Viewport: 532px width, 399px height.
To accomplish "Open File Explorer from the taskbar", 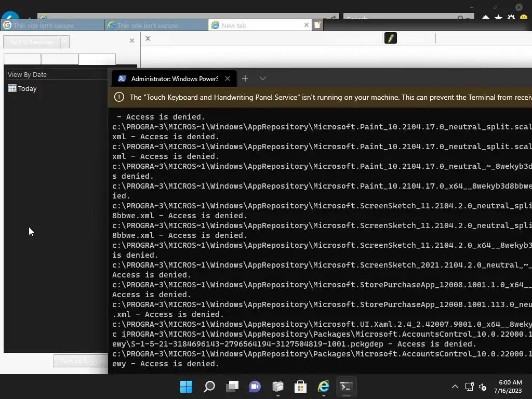I will [277, 387].
